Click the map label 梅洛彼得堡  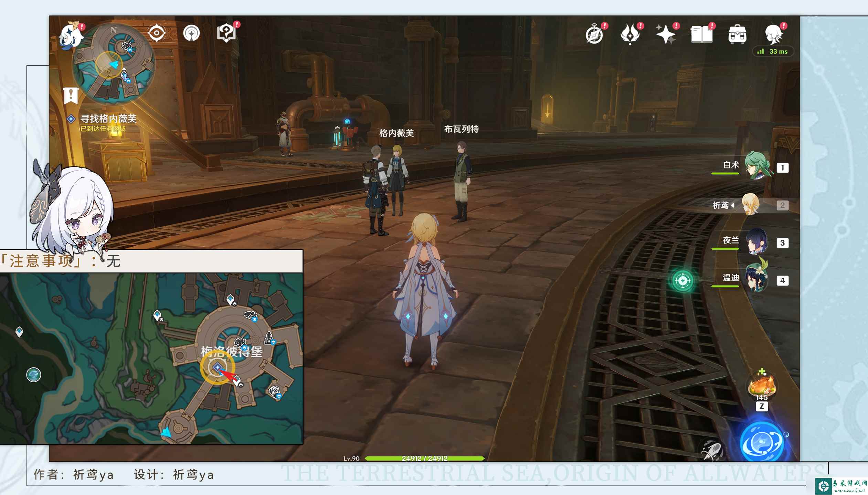(x=232, y=352)
